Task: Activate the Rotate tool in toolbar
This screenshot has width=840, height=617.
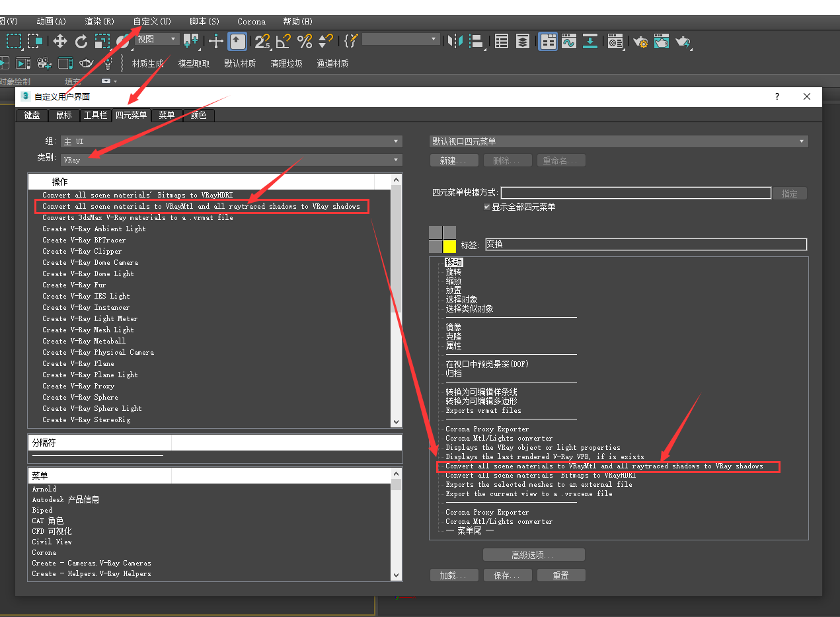Action: click(x=81, y=42)
